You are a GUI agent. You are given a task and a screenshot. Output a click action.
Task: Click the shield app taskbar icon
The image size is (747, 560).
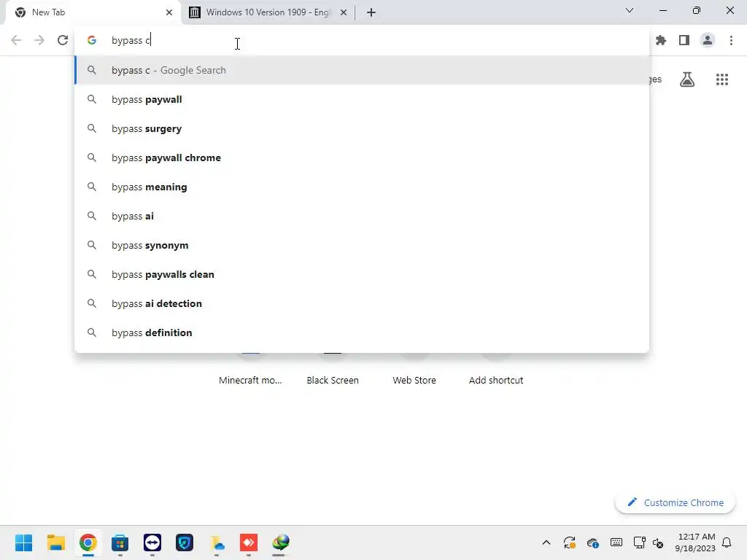pos(185,542)
